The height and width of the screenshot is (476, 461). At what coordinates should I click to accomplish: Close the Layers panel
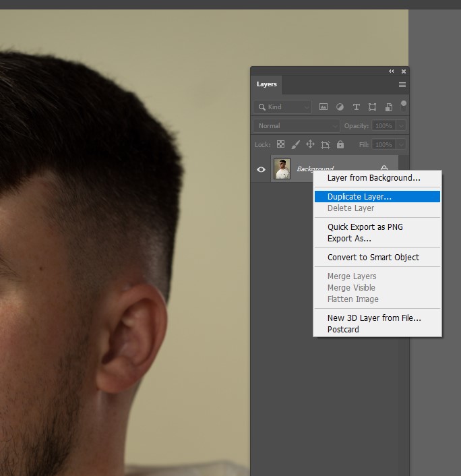click(x=403, y=71)
